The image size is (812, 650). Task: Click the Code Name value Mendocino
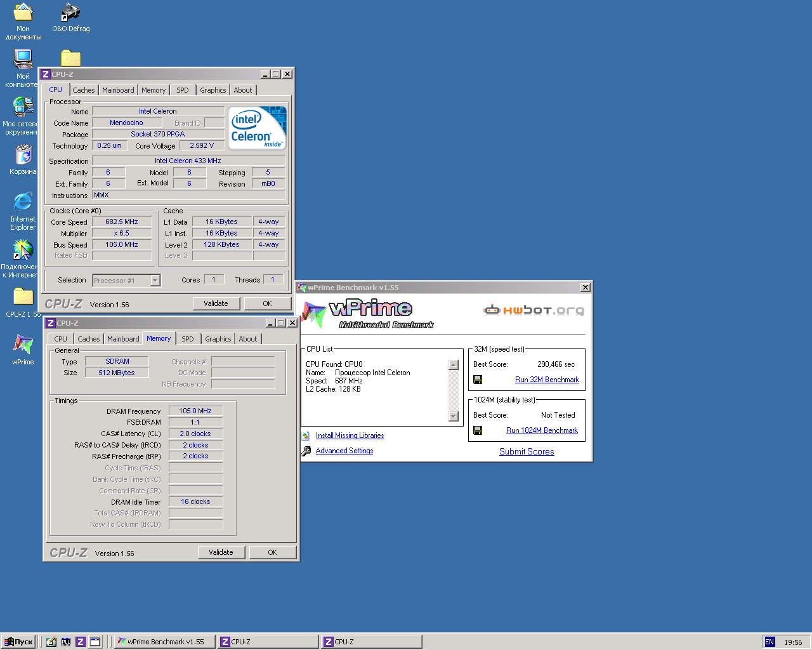(x=126, y=123)
